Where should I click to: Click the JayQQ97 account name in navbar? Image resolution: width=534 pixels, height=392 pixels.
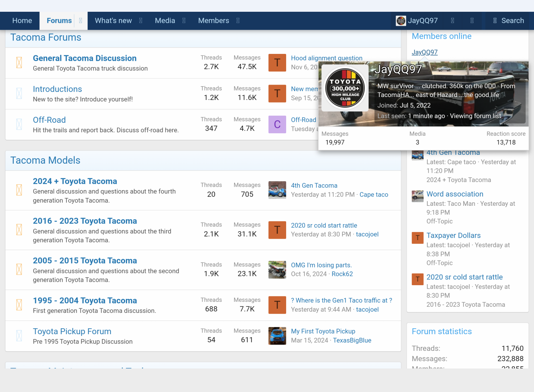point(422,21)
